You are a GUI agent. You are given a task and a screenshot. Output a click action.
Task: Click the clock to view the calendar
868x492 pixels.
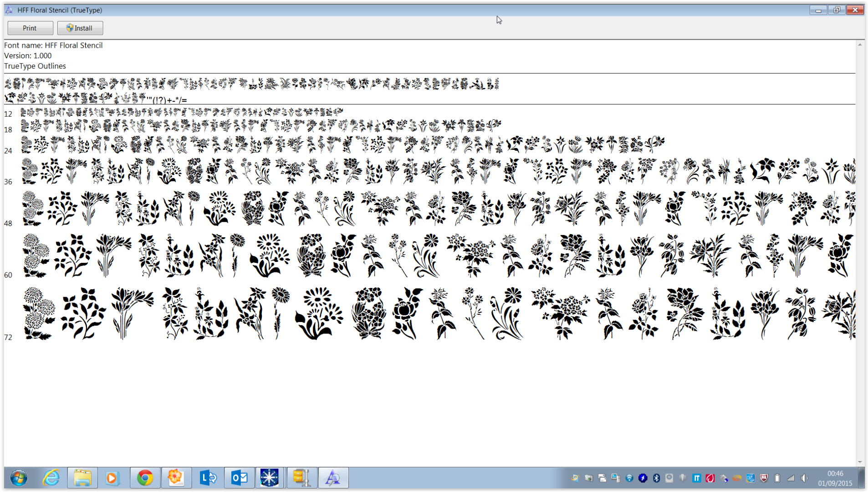pos(836,478)
